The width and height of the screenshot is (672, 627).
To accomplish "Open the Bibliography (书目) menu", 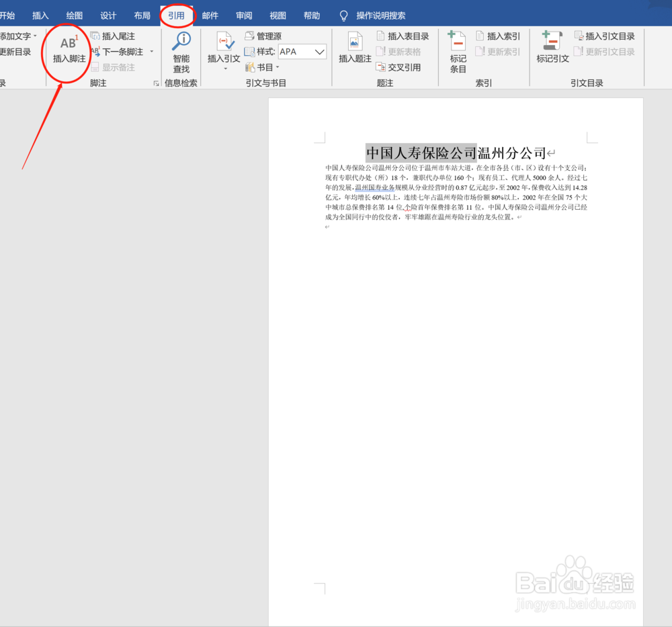I will click(x=262, y=67).
